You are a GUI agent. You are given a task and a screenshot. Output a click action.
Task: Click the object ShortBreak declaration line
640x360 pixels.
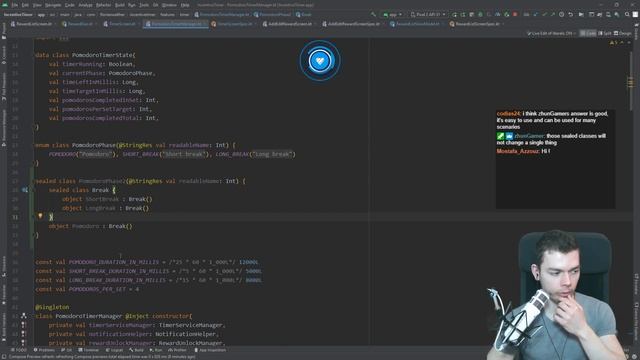(107, 199)
